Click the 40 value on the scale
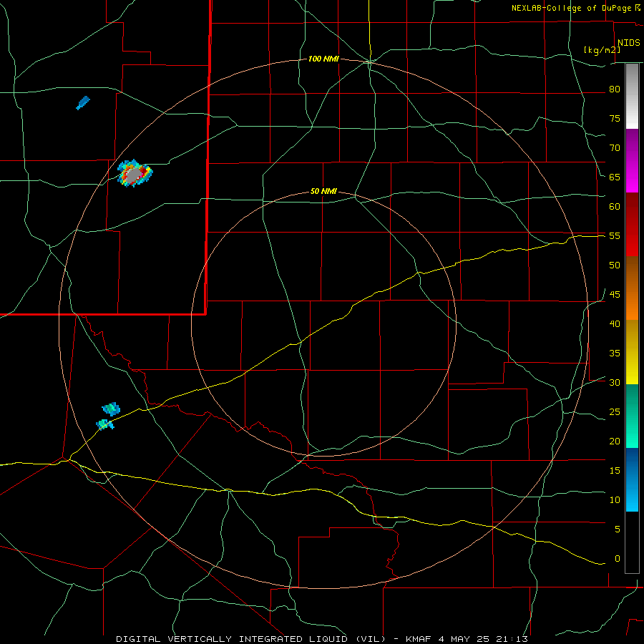644x644 pixels. click(x=615, y=323)
